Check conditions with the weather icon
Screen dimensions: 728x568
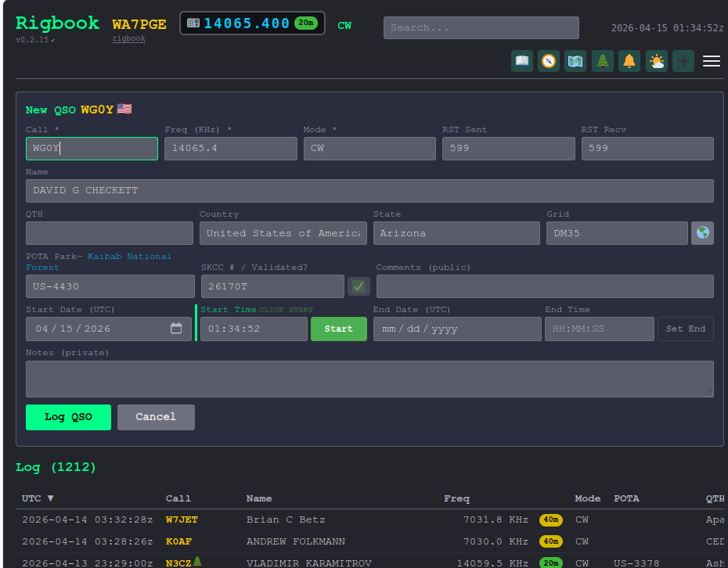(x=656, y=61)
